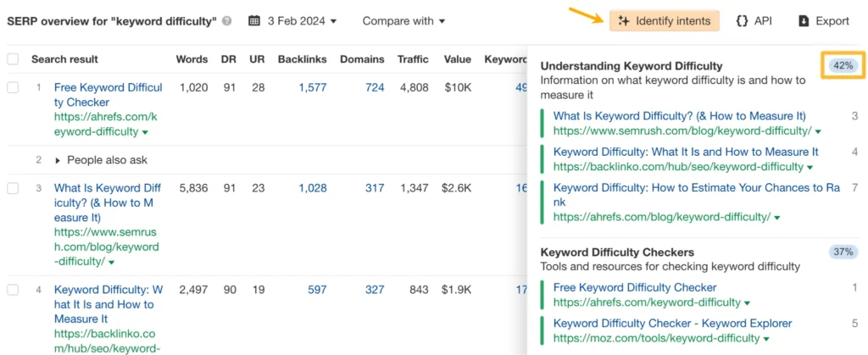
Task: Click the 42% intent share badge
Action: pos(843,66)
